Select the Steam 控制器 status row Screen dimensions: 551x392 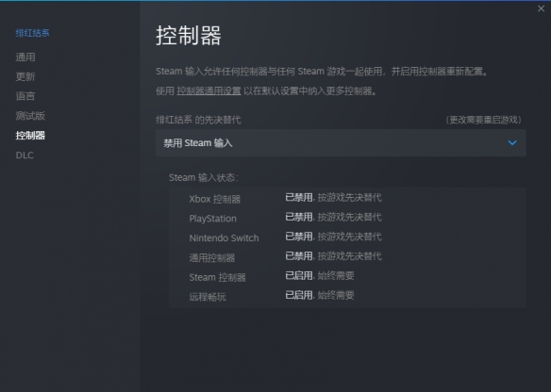point(347,276)
